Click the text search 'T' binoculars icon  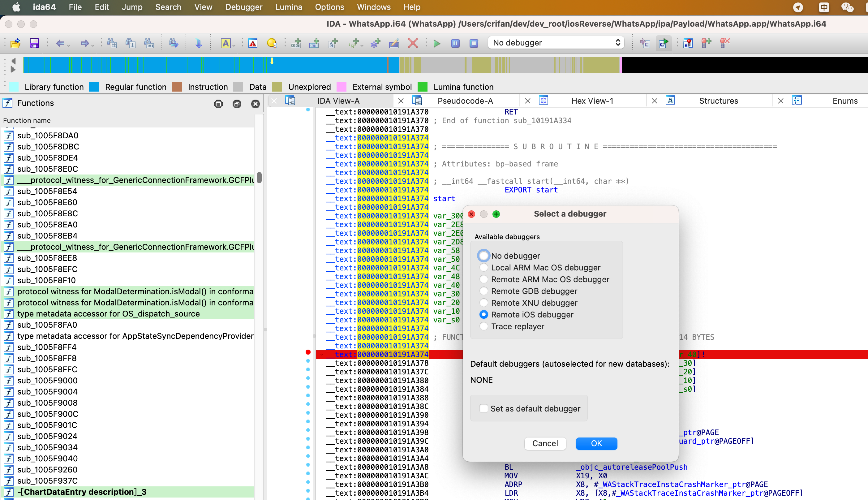(131, 43)
